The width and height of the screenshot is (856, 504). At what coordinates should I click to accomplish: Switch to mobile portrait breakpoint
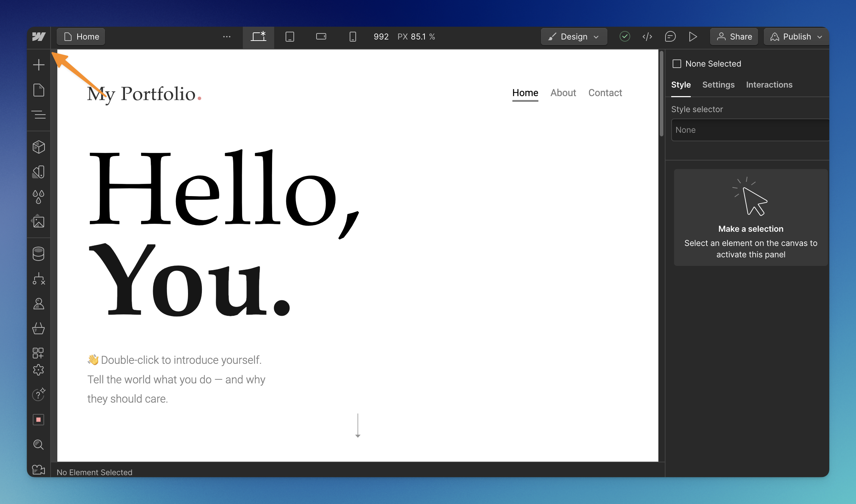coord(353,37)
